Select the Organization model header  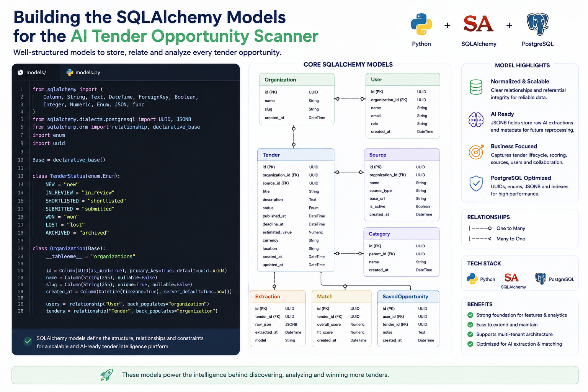coord(297,80)
